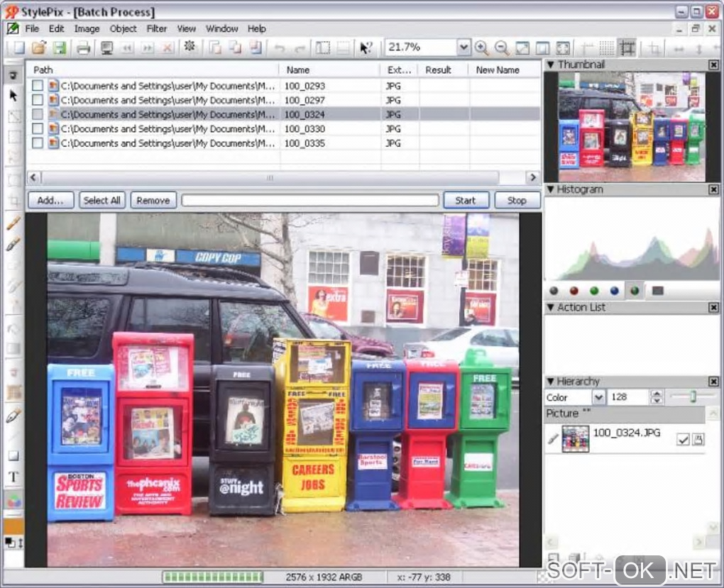The height and width of the screenshot is (588, 724).
Task: Collapse the Thumbnail panel
Action: [x=550, y=65]
